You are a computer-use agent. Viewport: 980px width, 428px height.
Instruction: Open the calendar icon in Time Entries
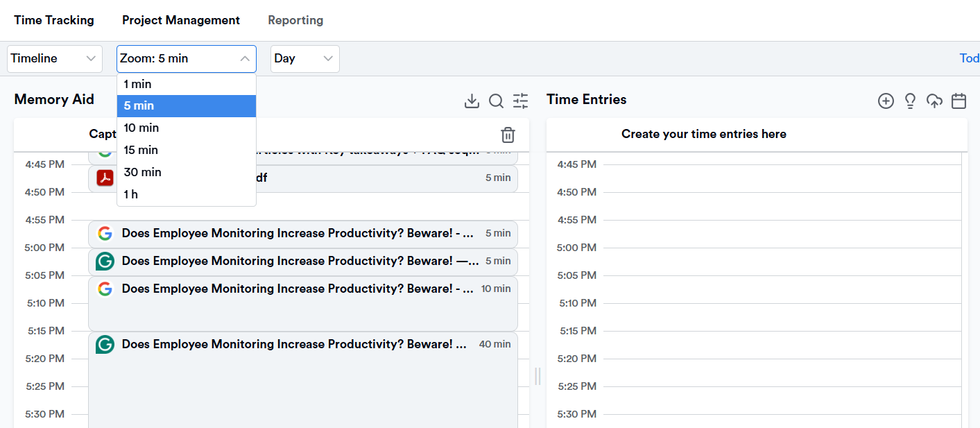pos(958,101)
